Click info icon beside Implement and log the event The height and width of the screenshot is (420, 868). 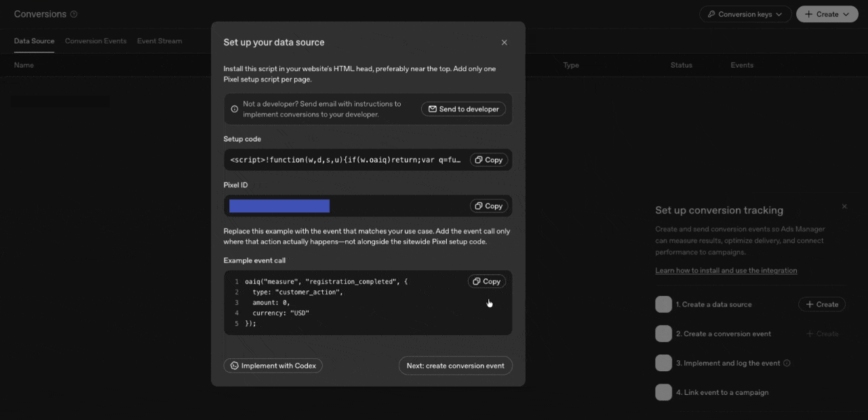pos(787,363)
